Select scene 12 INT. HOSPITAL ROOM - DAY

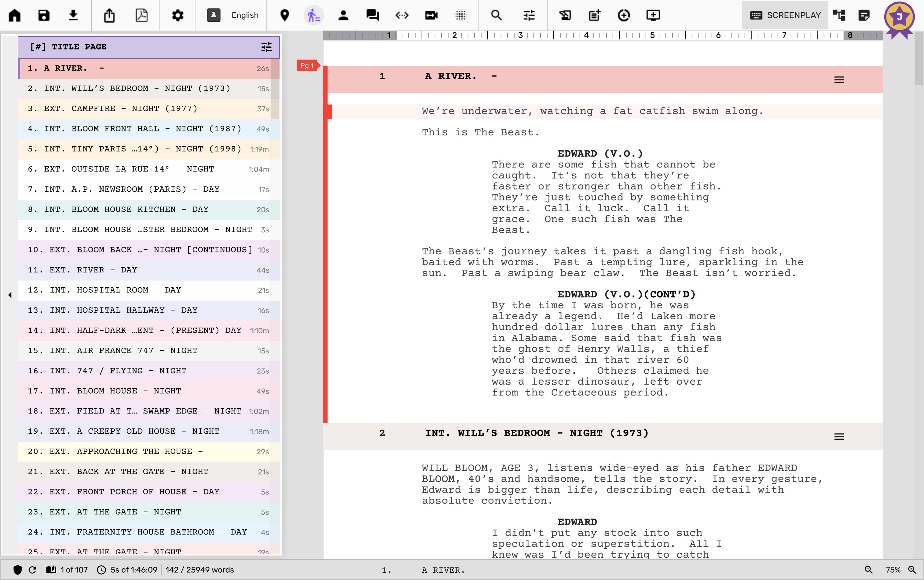tap(115, 290)
